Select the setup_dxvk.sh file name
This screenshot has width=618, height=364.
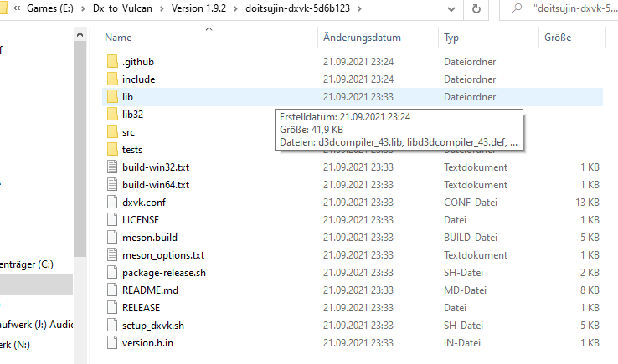(x=153, y=326)
